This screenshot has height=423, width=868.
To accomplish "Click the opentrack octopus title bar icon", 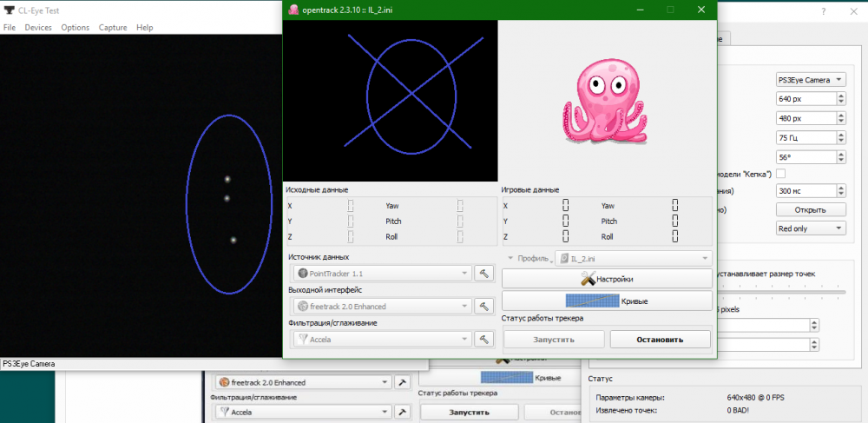I will pos(294,10).
